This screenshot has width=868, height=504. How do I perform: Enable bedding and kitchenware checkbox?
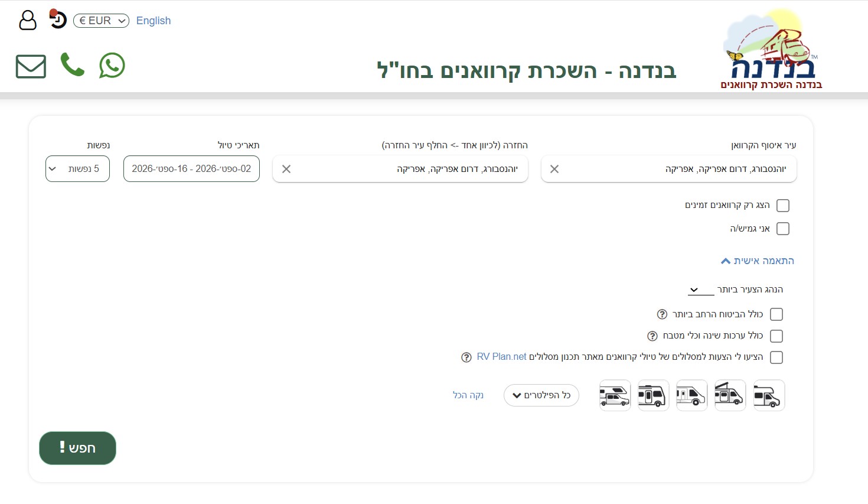(776, 336)
